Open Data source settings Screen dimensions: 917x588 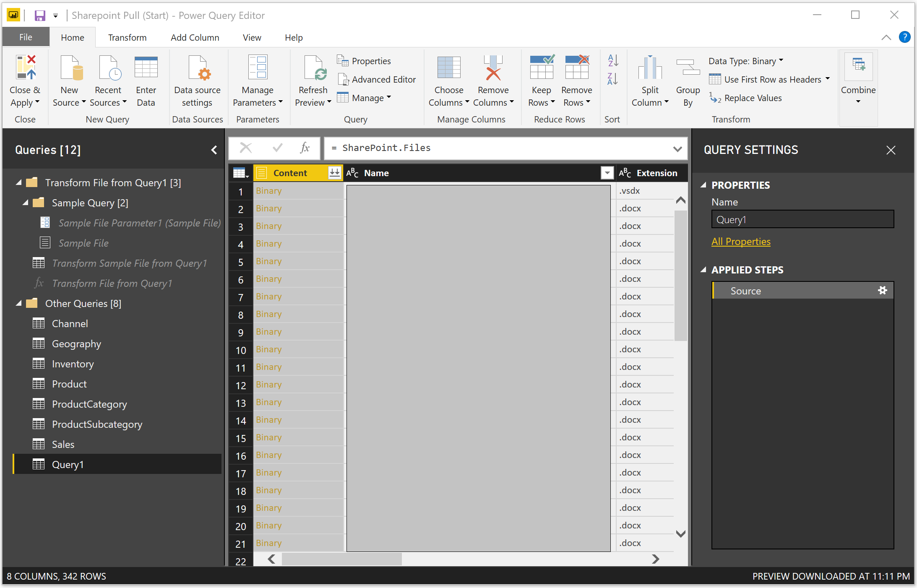click(197, 81)
